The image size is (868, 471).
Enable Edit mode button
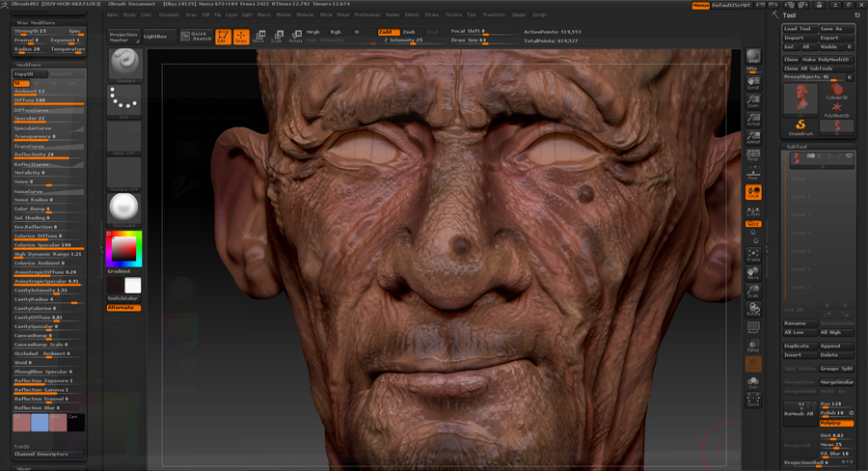pos(223,37)
